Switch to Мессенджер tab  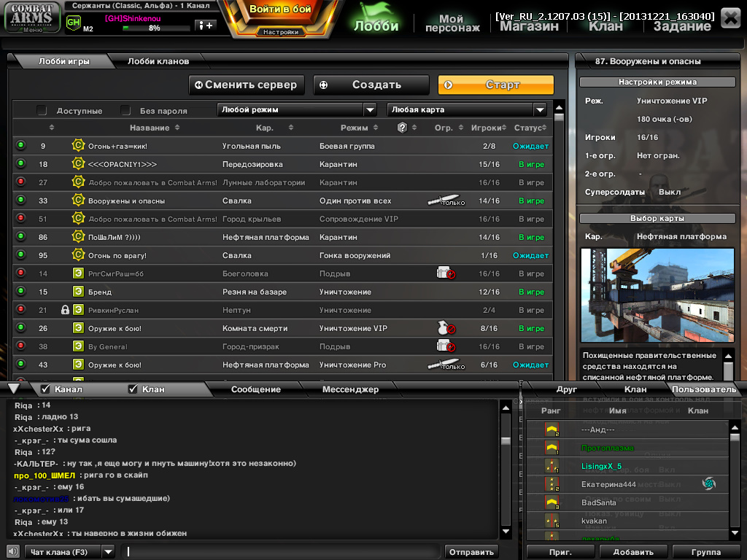[350, 389]
